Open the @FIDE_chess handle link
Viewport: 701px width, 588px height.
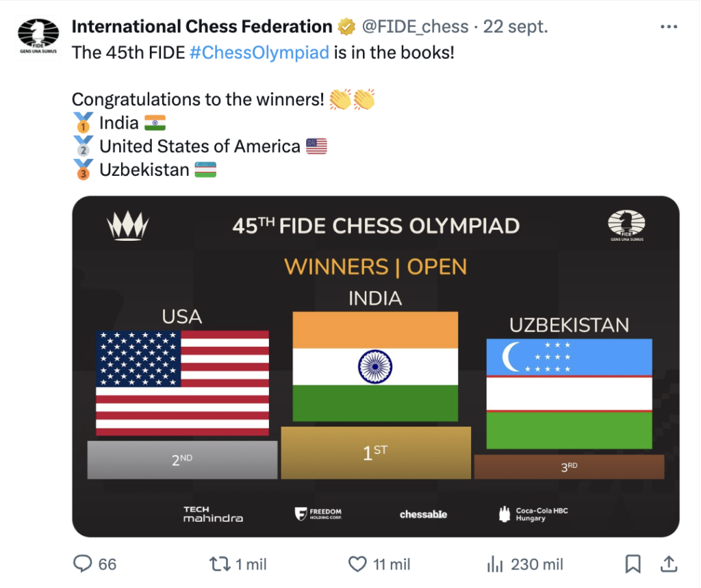click(x=415, y=27)
